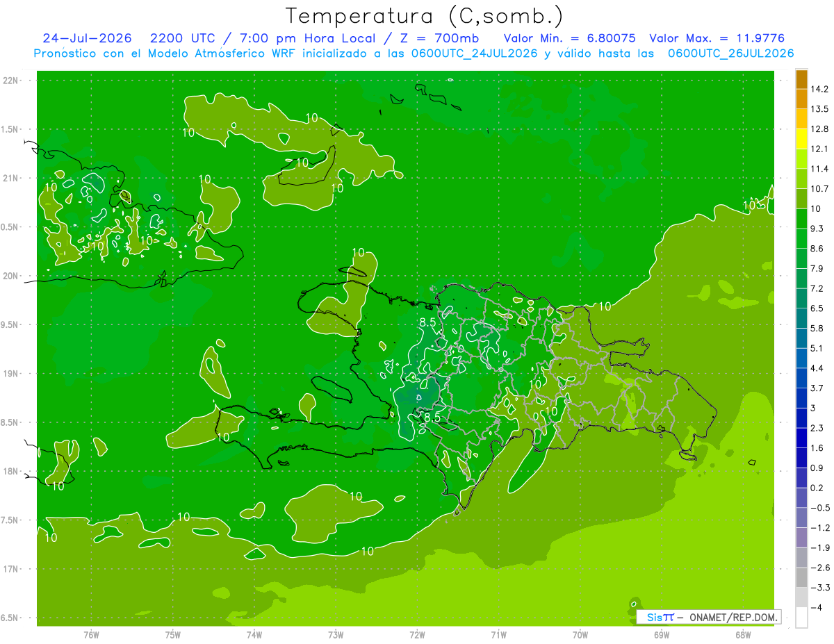Click the 12.1 value on the color scale
Image resolution: width=834 pixels, height=644 pixels.
click(x=820, y=149)
